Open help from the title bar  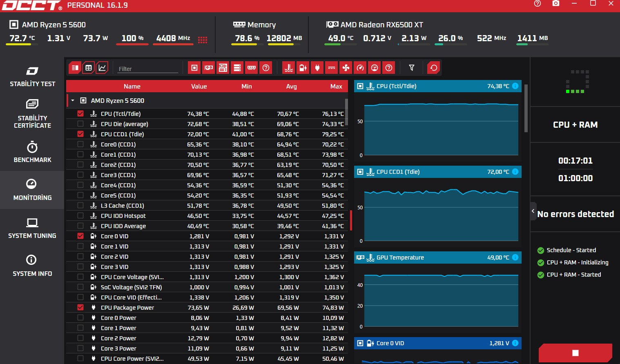click(x=537, y=4)
